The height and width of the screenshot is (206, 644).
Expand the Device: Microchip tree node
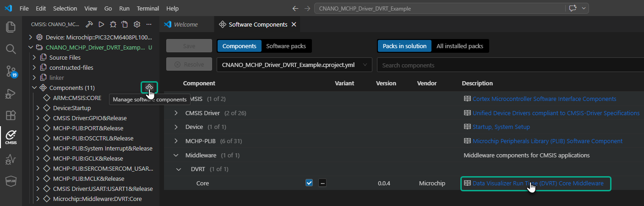(31, 37)
